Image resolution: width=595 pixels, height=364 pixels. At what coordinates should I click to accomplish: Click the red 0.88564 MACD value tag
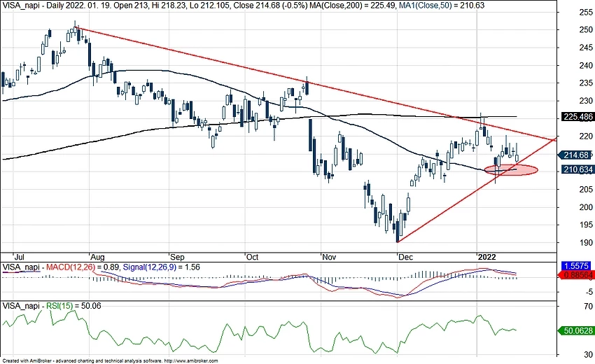[x=577, y=276]
